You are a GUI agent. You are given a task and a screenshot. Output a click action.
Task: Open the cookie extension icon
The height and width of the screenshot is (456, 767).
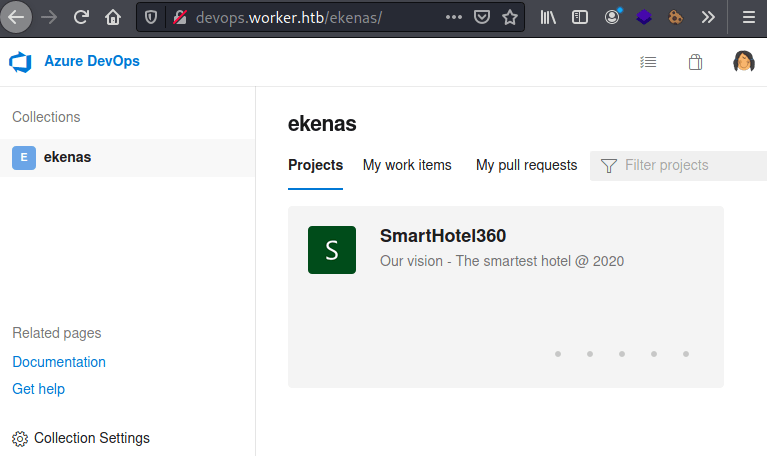coord(676,18)
